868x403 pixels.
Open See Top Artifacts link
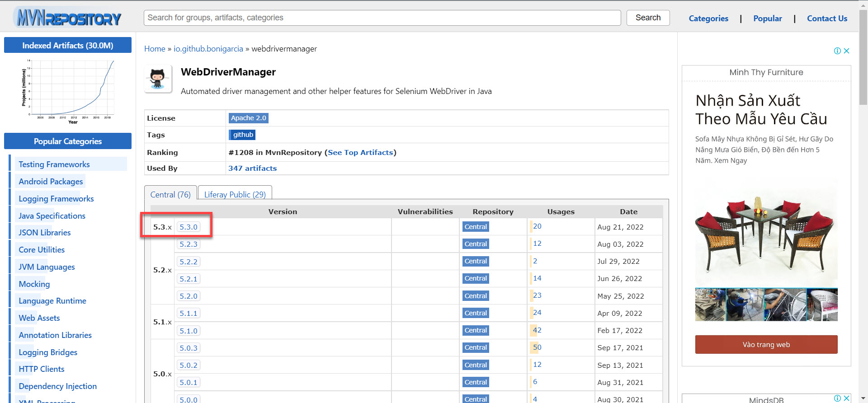pos(360,153)
